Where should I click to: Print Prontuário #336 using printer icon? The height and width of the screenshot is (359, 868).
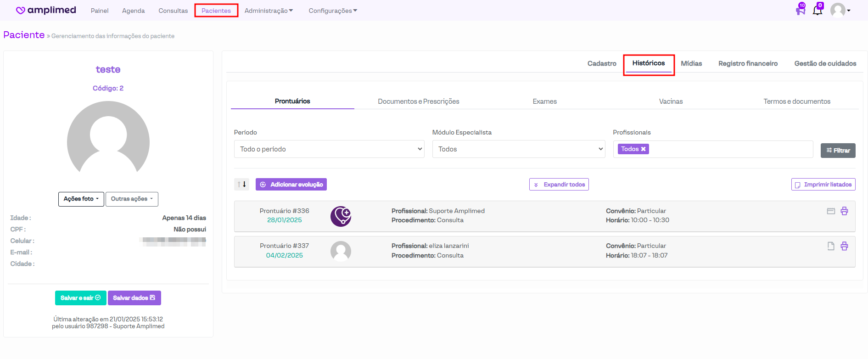pyautogui.click(x=844, y=211)
